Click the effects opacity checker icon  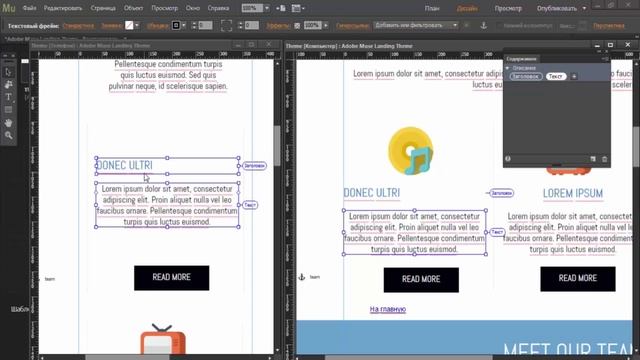tap(297, 26)
